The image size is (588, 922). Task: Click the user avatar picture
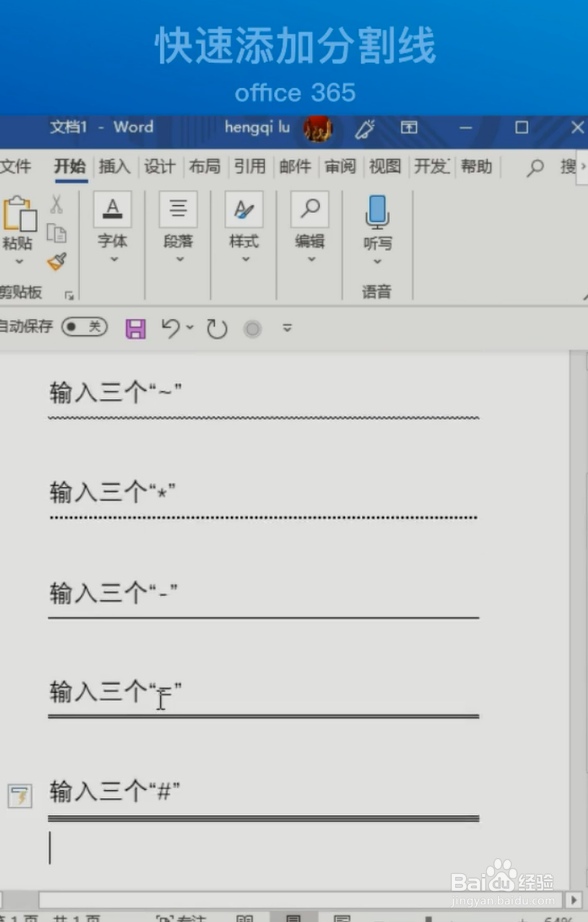[318, 129]
